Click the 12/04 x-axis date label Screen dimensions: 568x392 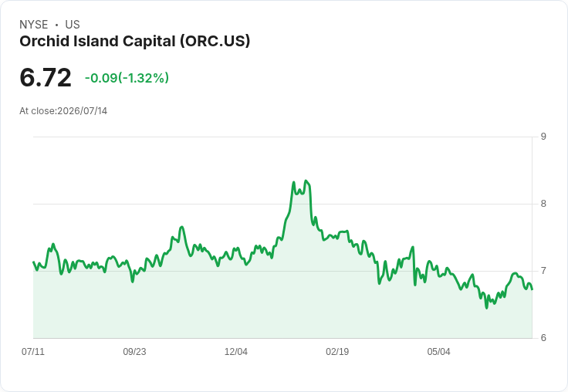coord(236,351)
